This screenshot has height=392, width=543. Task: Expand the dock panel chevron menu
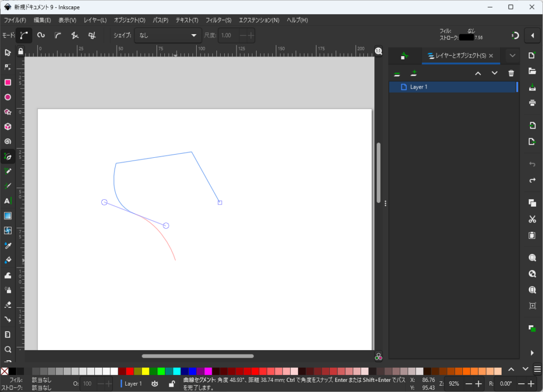tap(513, 56)
